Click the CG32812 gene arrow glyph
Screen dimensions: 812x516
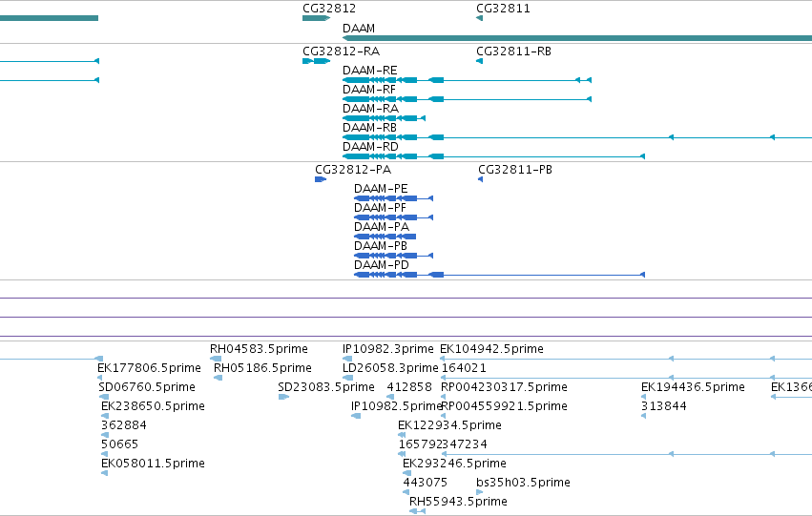click(x=316, y=18)
